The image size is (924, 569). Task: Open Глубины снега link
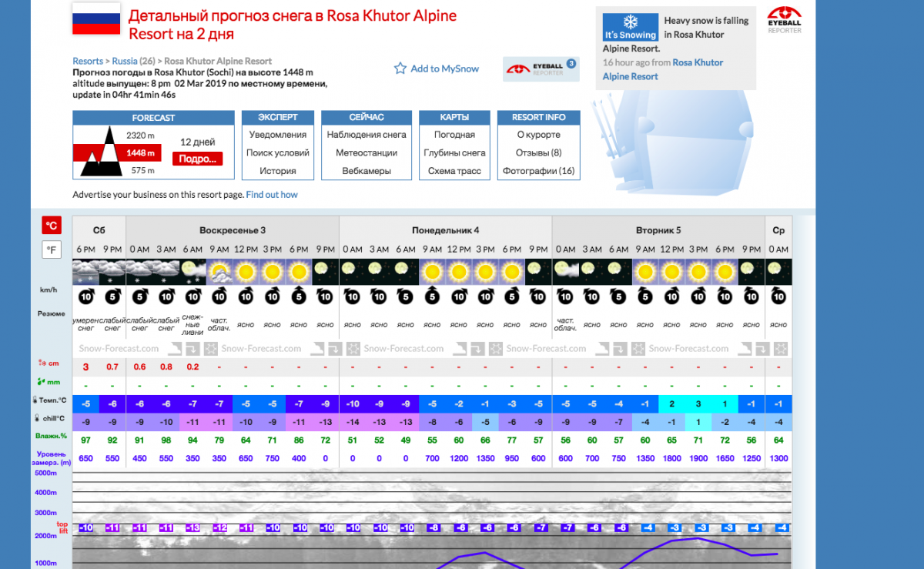click(454, 152)
